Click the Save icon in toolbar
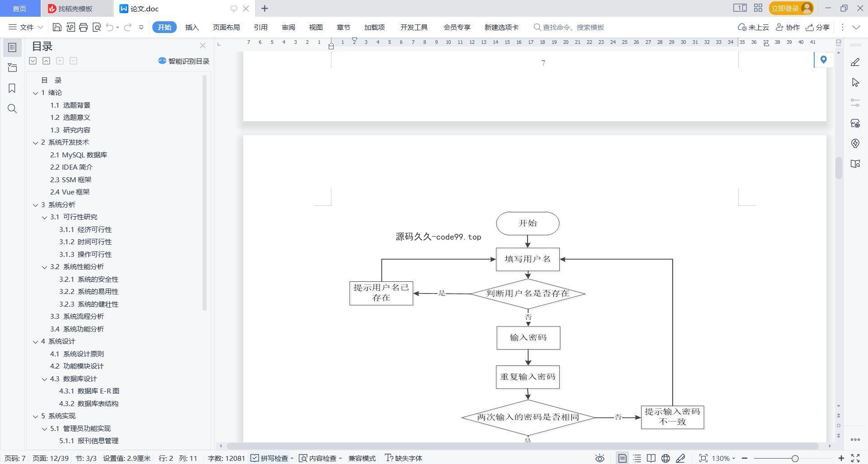This screenshot has width=868, height=464. coord(57,27)
